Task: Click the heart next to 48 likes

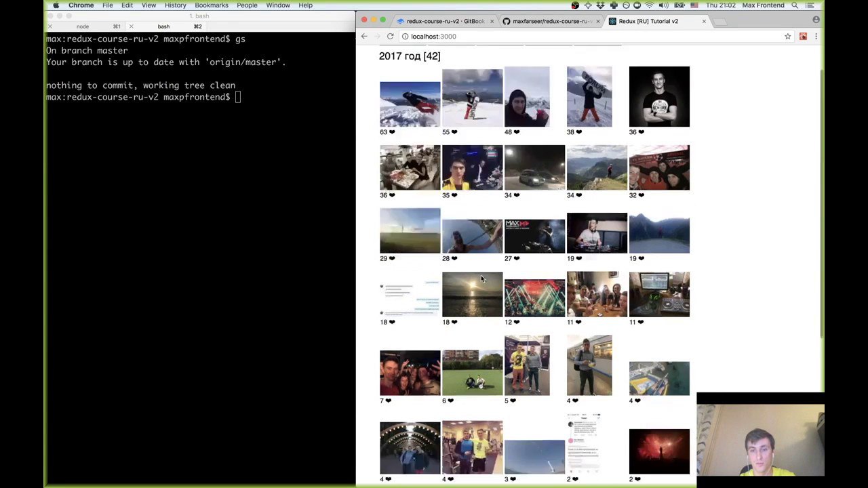Action: (517, 132)
